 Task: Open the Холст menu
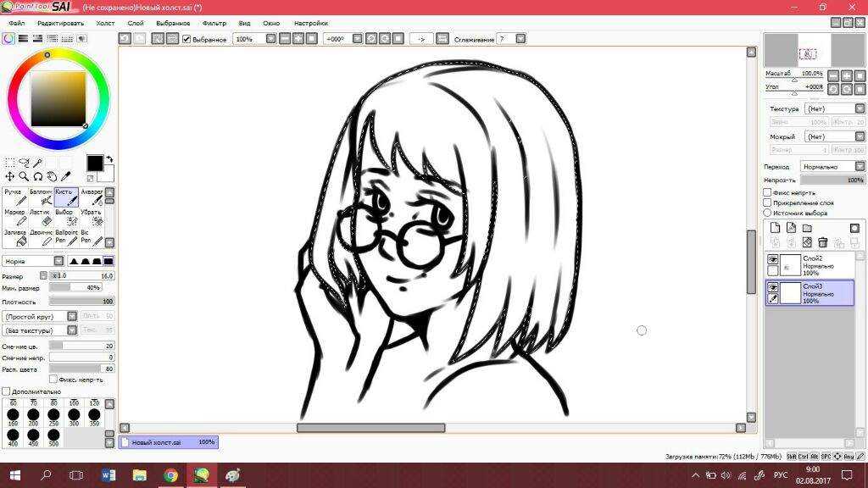105,23
